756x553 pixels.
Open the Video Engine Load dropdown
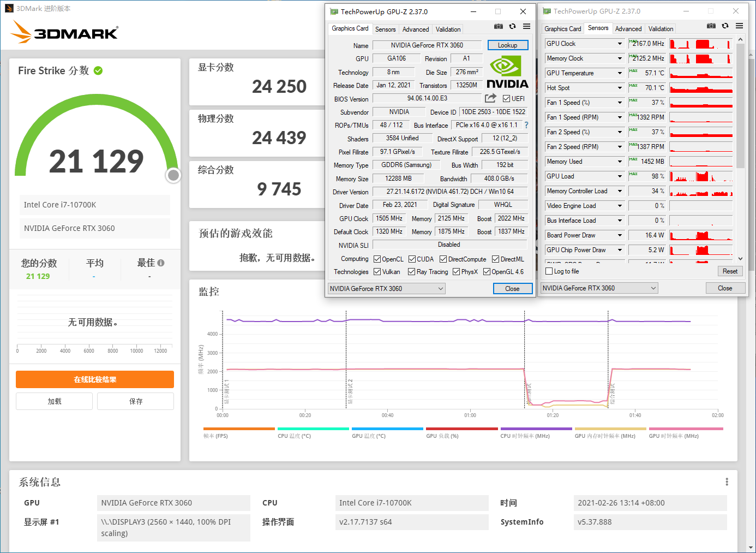[x=620, y=206]
